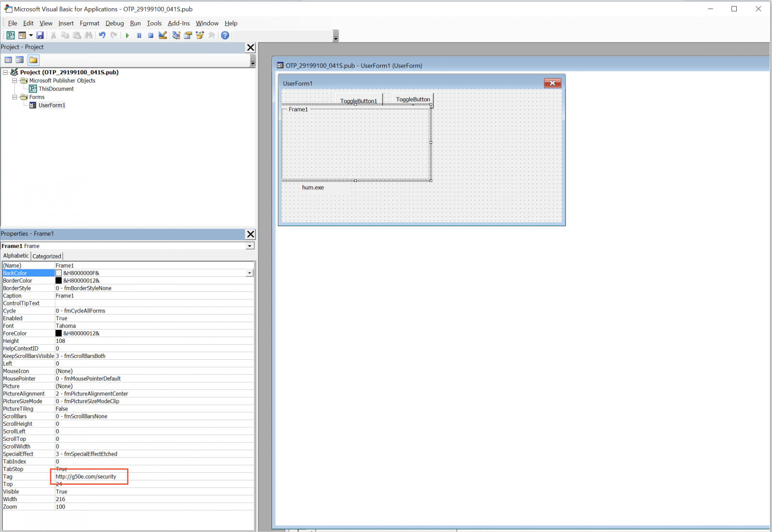Image resolution: width=772 pixels, height=532 pixels.
Task: Click the View Code icon in Project panel
Action: point(8,60)
